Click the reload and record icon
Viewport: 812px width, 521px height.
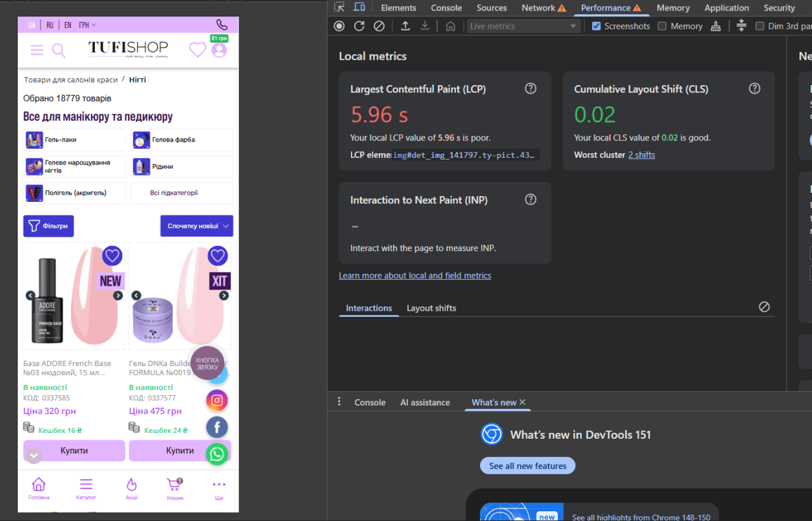359,26
